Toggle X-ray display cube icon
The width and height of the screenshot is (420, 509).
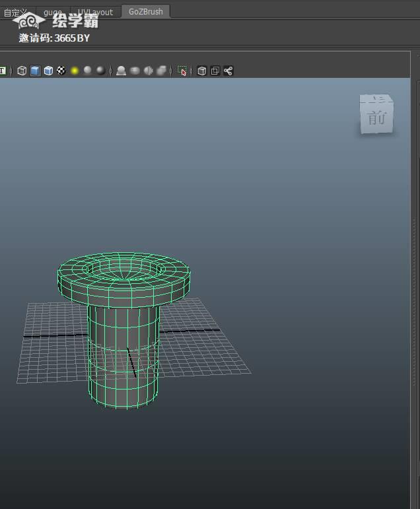tap(201, 71)
